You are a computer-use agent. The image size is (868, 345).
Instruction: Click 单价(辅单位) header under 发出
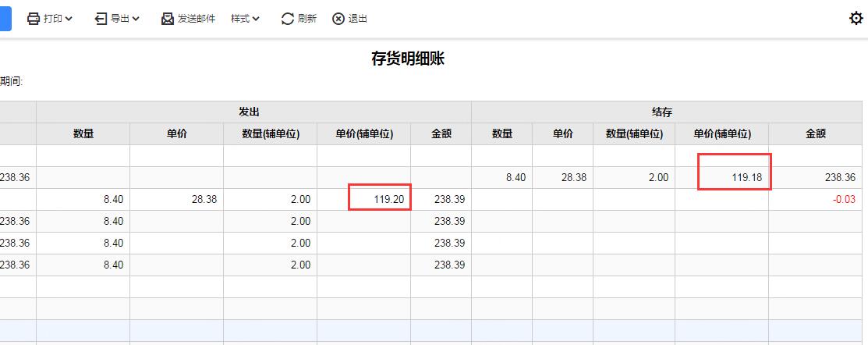click(x=364, y=133)
